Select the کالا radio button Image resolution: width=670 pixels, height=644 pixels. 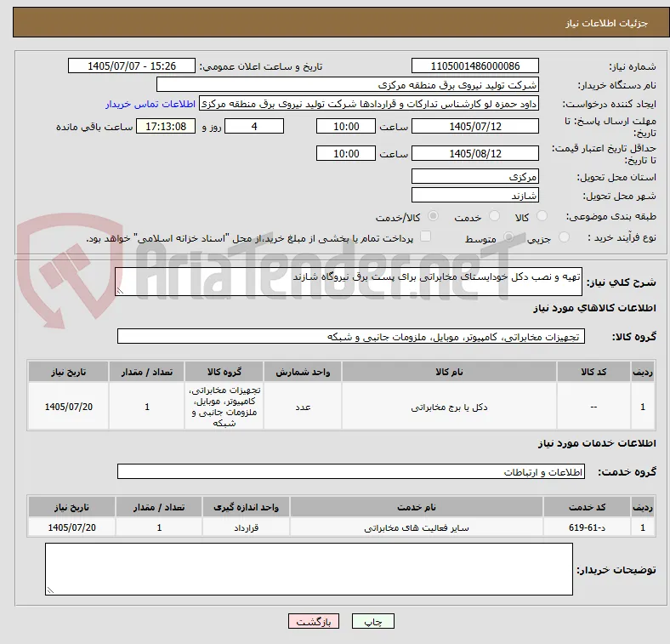[542, 216]
